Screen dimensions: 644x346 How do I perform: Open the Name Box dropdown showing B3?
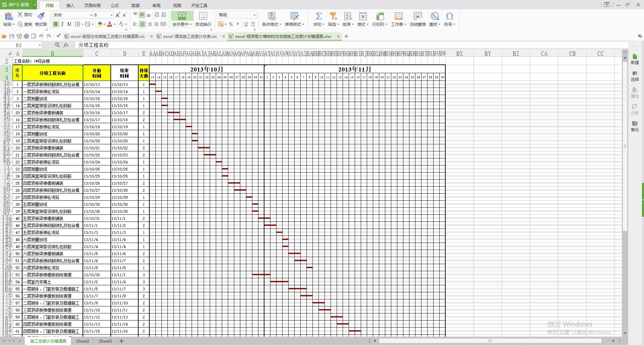(x=40, y=45)
